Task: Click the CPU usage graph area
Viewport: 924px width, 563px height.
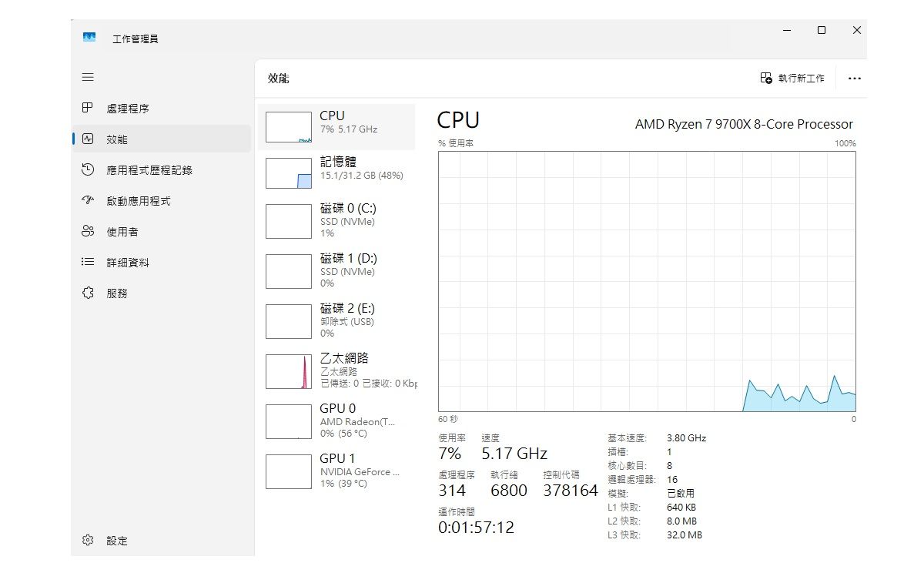Action: pyautogui.click(x=647, y=281)
